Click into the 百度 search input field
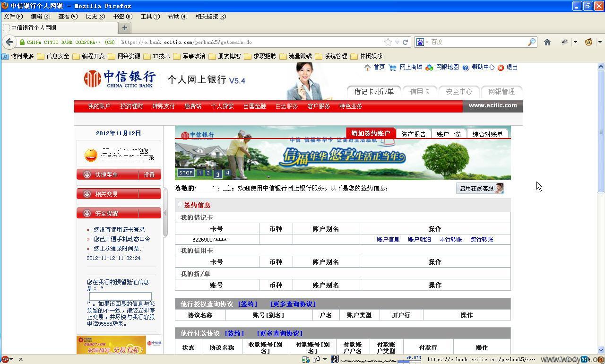The image size is (605, 364). tap(477, 42)
